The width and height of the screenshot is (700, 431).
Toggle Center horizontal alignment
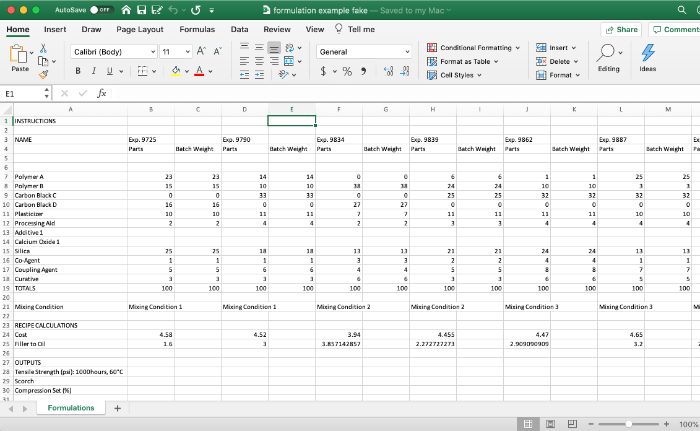(x=259, y=61)
